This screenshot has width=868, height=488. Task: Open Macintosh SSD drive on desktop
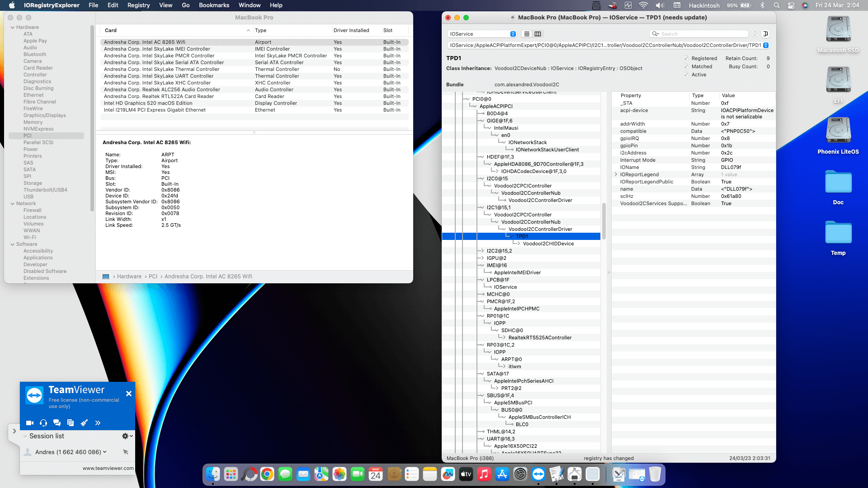838,30
